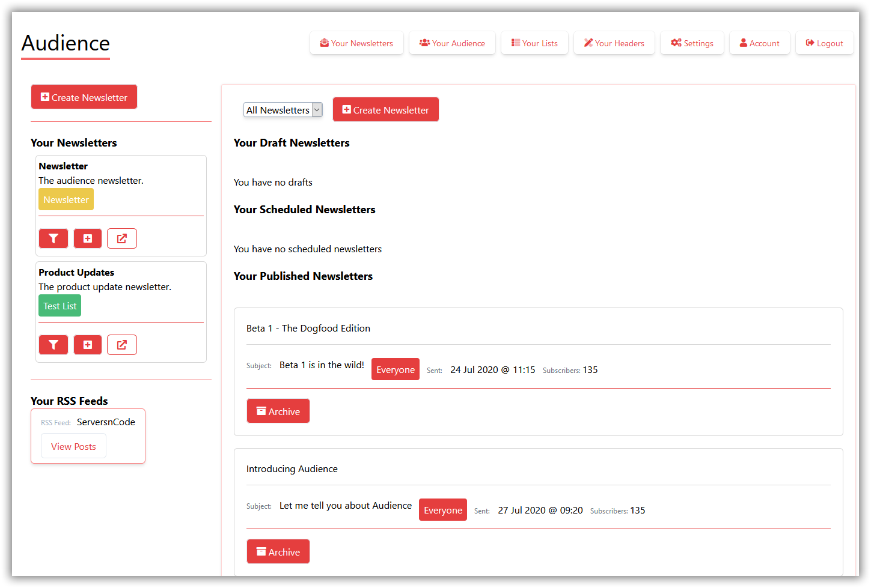Open Your Newsletters nav item

356,43
